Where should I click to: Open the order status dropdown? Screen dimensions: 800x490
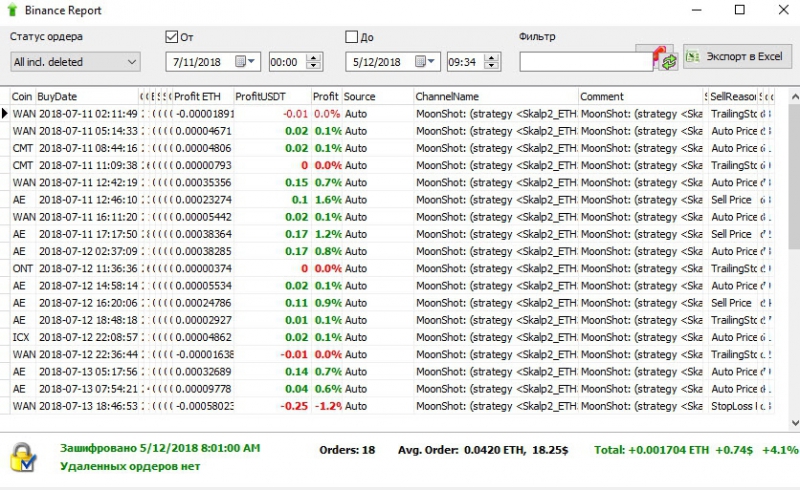[x=75, y=62]
